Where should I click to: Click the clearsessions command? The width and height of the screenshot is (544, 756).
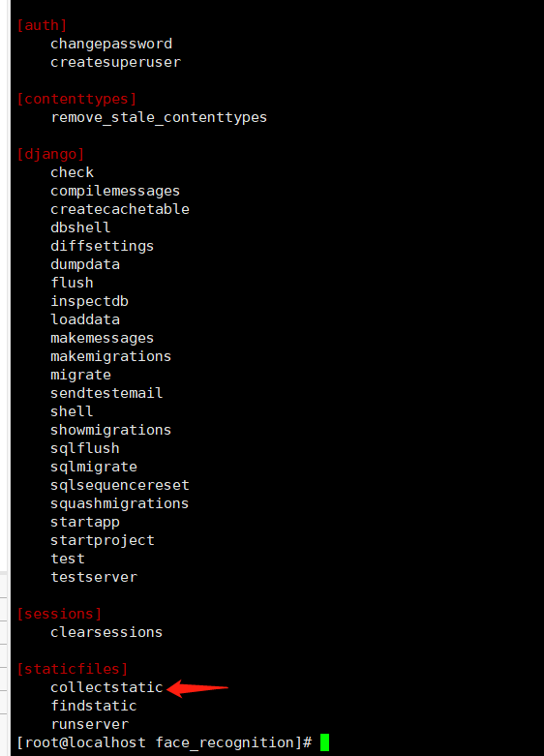pyautogui.click(x=106, y=632)
